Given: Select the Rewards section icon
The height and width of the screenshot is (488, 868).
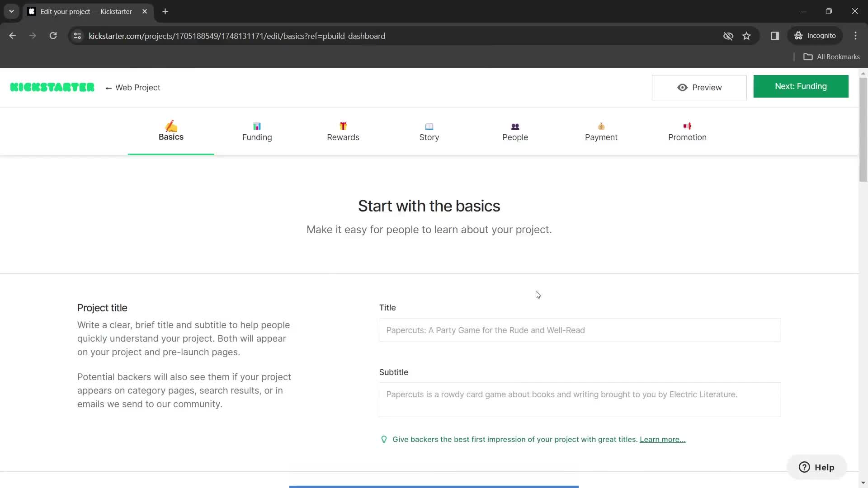Looking at the screenshot, I should tap(343, 126).
